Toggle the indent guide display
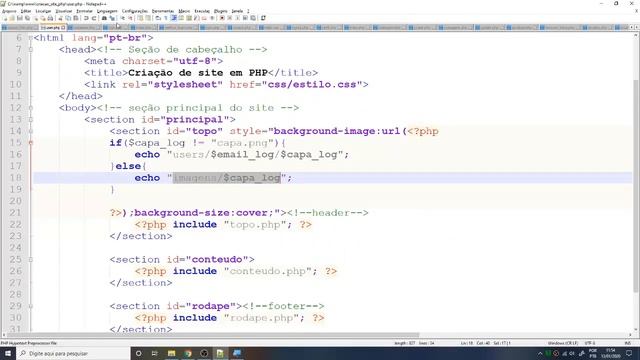Image resolution: width=640 pixels, height=360 pixels. pyautogui.click(x=174, y=18)
